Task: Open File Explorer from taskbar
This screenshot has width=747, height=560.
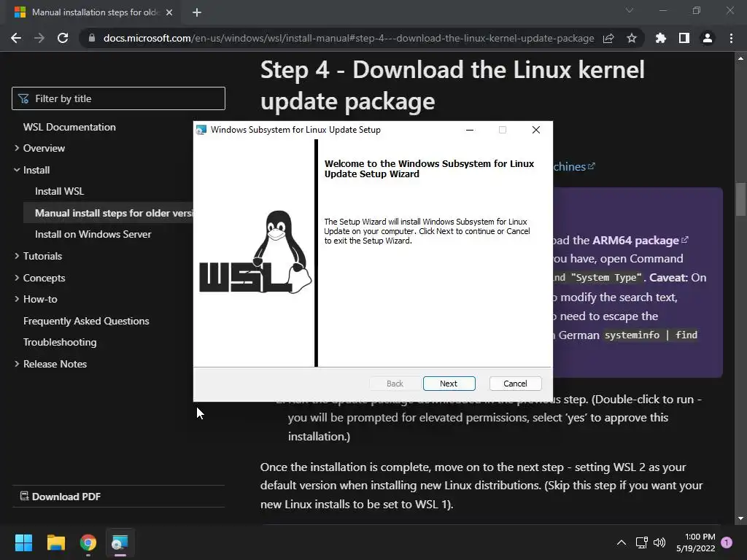Action: 55,542
